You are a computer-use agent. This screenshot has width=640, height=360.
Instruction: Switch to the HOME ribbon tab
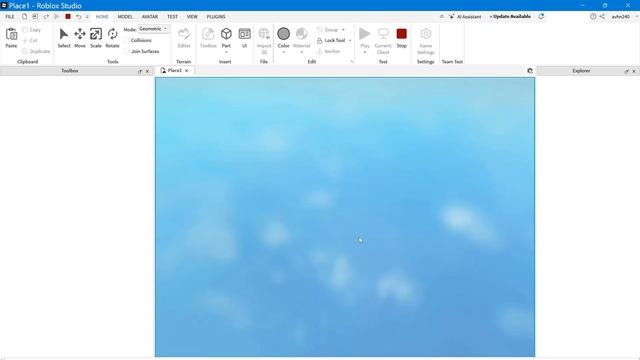[102, 17]
